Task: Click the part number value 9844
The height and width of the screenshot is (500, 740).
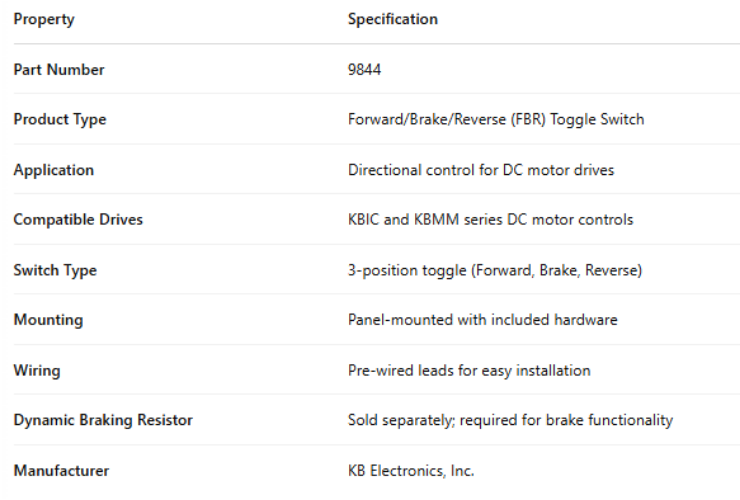Action: 364,70
